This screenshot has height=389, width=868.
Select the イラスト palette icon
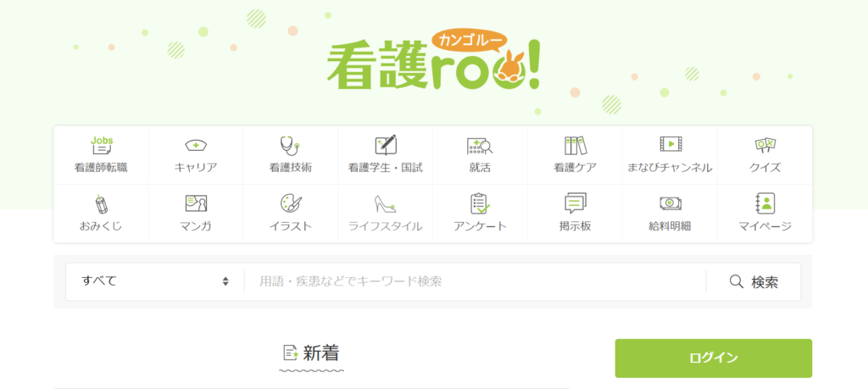[x=291, y=203]
